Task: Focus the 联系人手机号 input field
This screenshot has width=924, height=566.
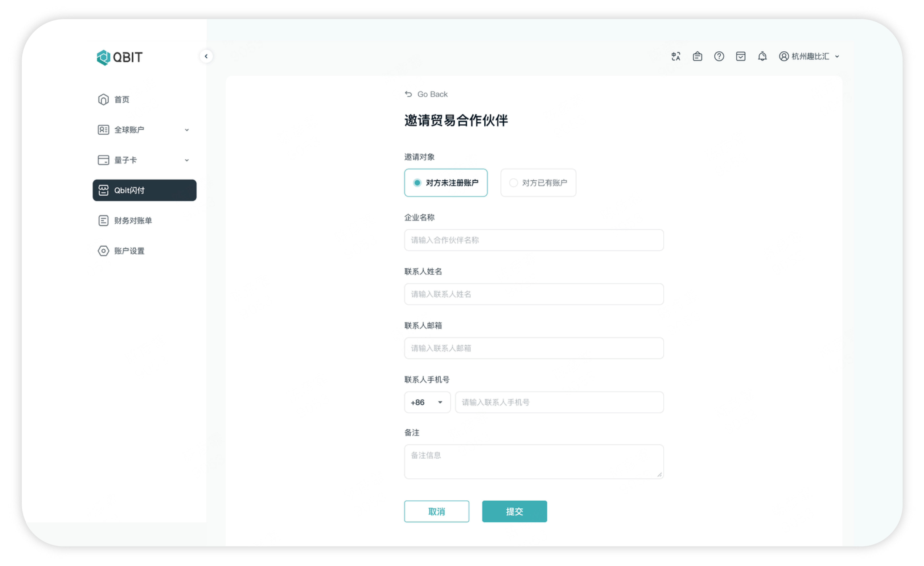Action: pos(560,402)
